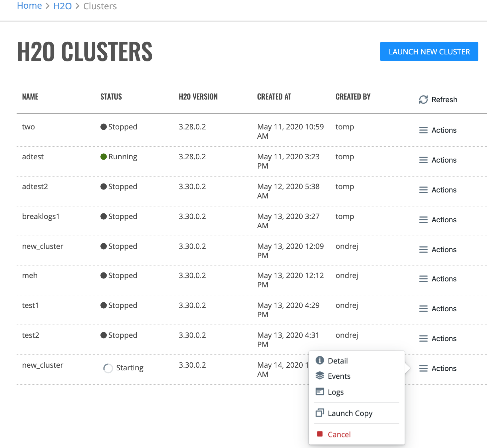Screen dimensions: 487x448
Task: Click the H2O VERSION column header
Action: point(198,97)
